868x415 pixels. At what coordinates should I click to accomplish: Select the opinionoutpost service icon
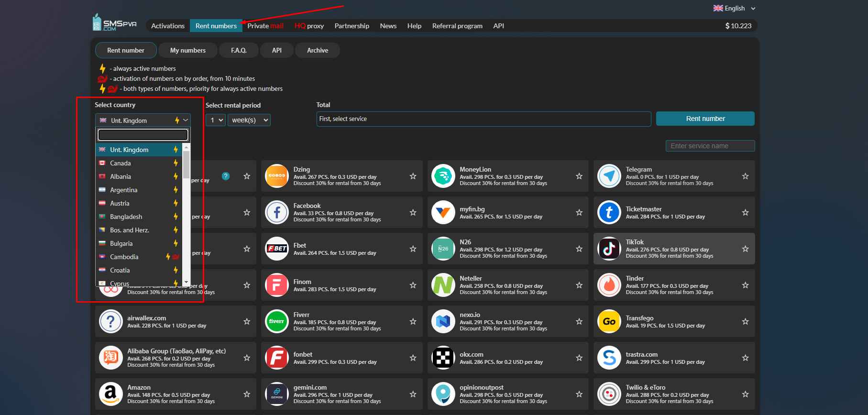click(443, 394)
